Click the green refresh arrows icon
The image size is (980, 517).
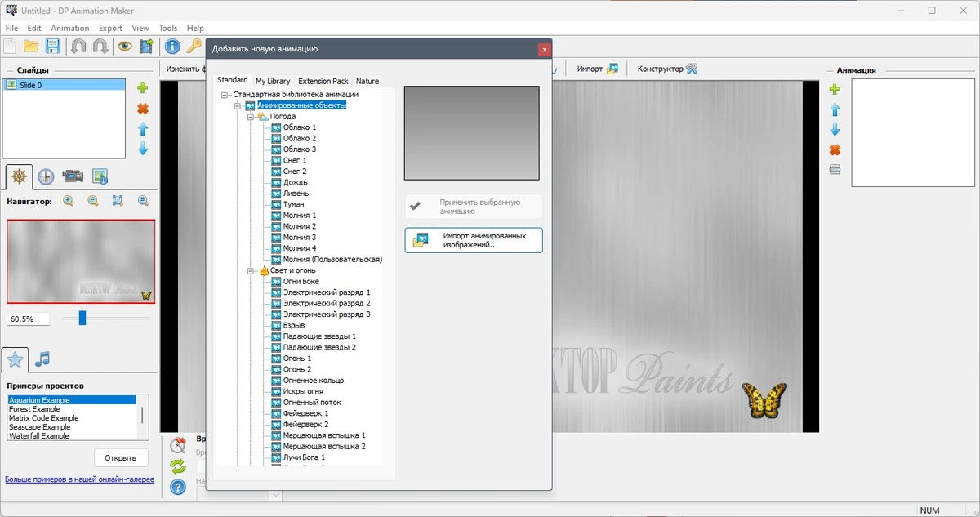click(x=178, y=466)
